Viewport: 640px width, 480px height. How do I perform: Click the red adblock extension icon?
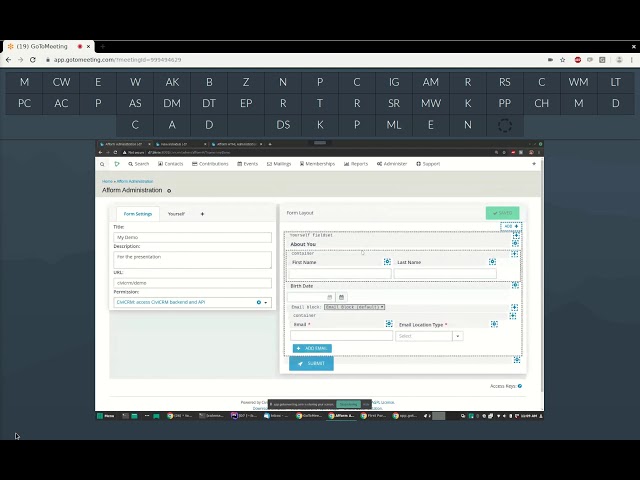[578, 60]
